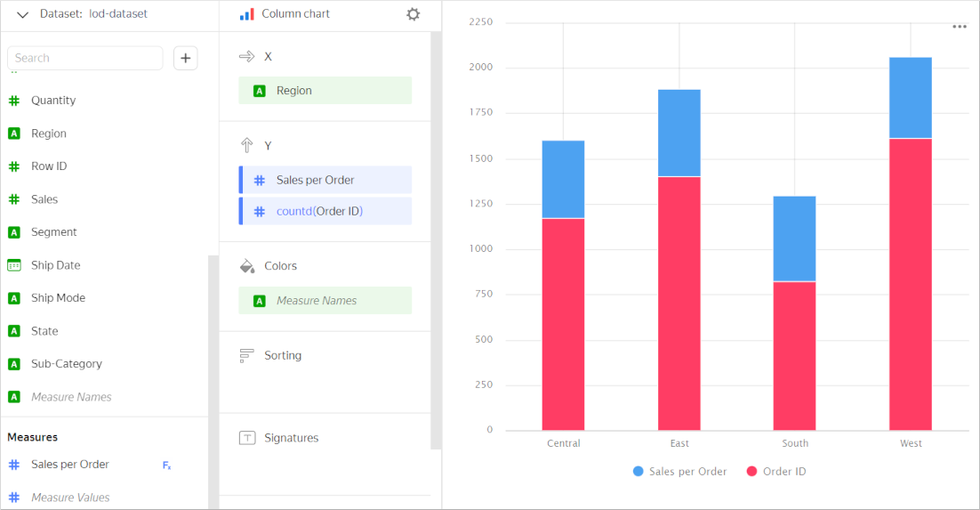Open the three-dots chart menu
This screenshot has width=980, height=510.
pyautogui.click(x=959, y=27)
